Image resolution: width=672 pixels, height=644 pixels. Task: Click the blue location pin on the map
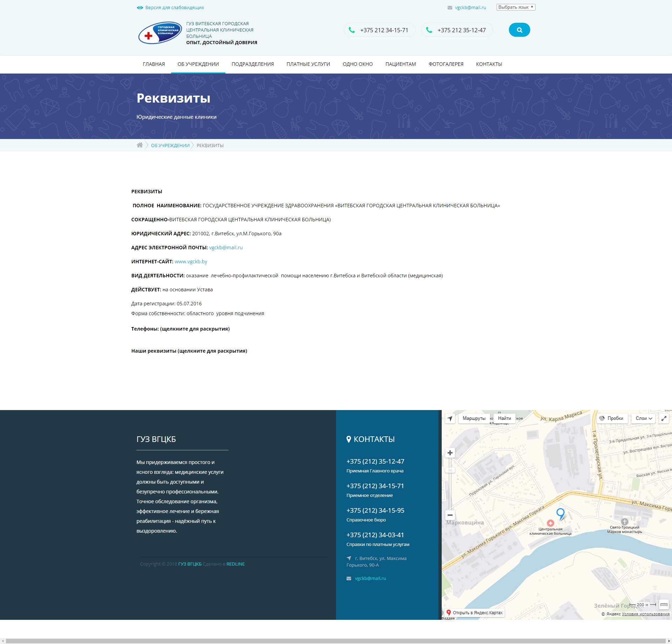point(560,514)
